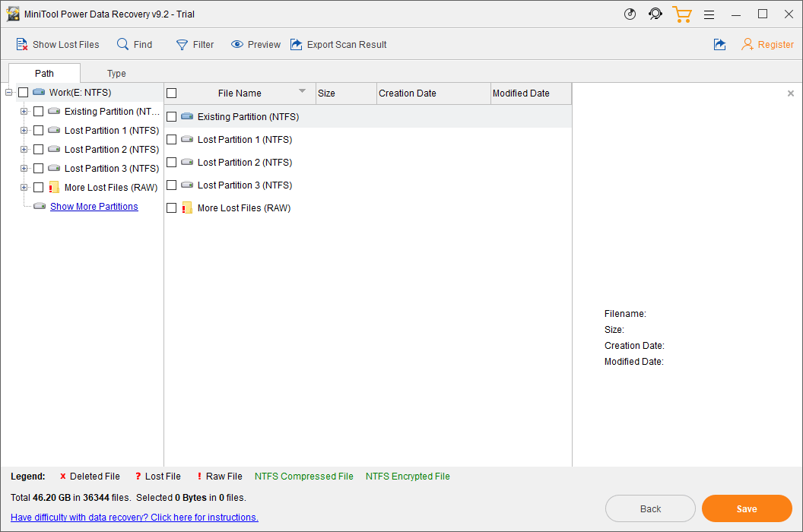Open the Find search tool
The image size is (803, 532).
point(122,45)
